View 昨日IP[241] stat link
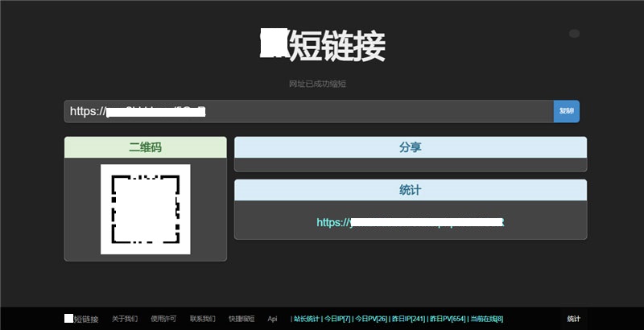Viewport: 644px width, 330px height. (x=407, y=319)
